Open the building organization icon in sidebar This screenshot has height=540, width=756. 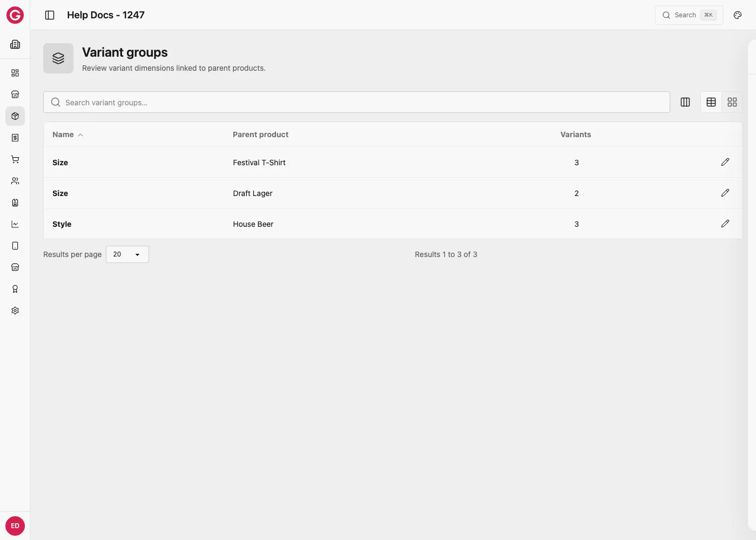pyautogui.click(x=15, y=44)
